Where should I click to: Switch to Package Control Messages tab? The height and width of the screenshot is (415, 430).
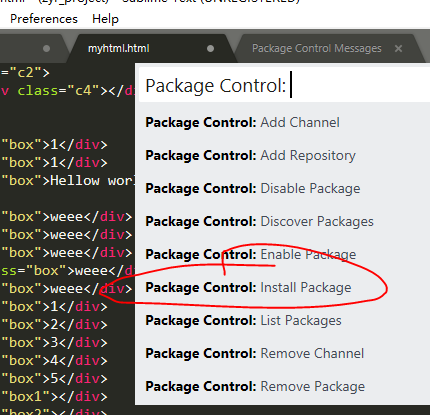pyautogui.click(x=317, y=49)
